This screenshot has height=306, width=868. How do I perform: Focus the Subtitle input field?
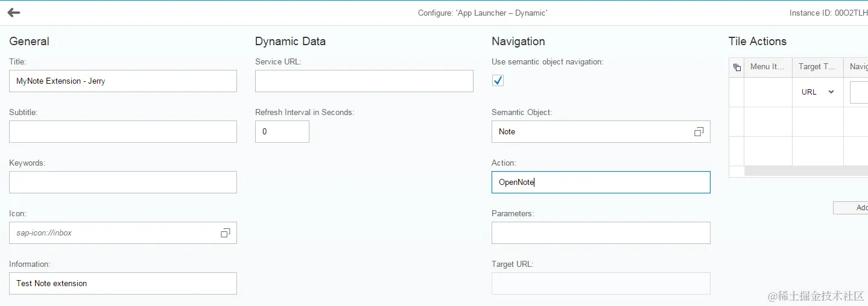[x=123, y=132]
